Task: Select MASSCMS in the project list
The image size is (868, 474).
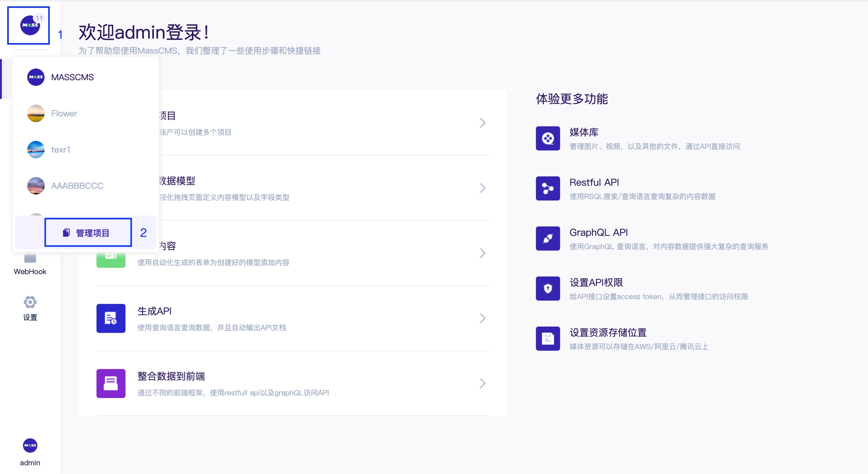Action: click(72, 77)
